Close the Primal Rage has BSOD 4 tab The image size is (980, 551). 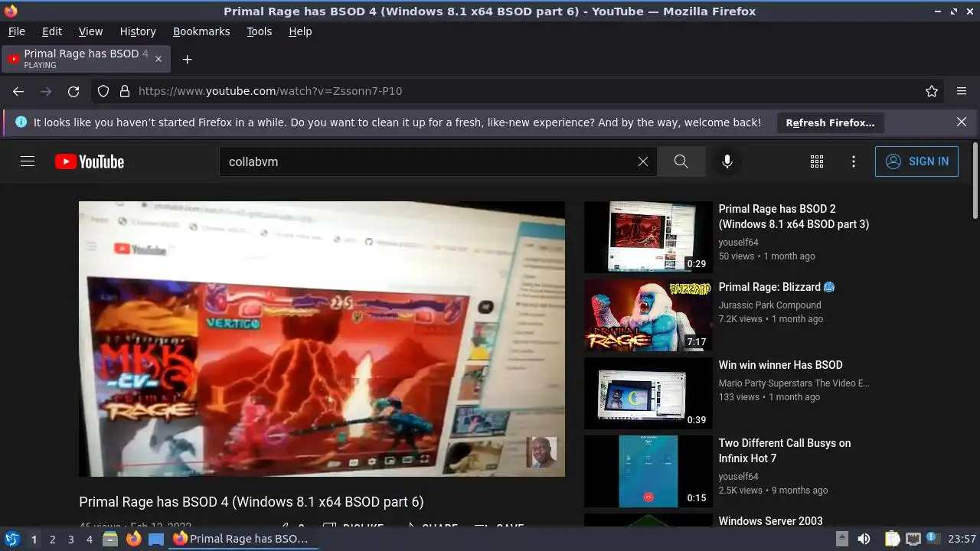click(x=158, y=59)
